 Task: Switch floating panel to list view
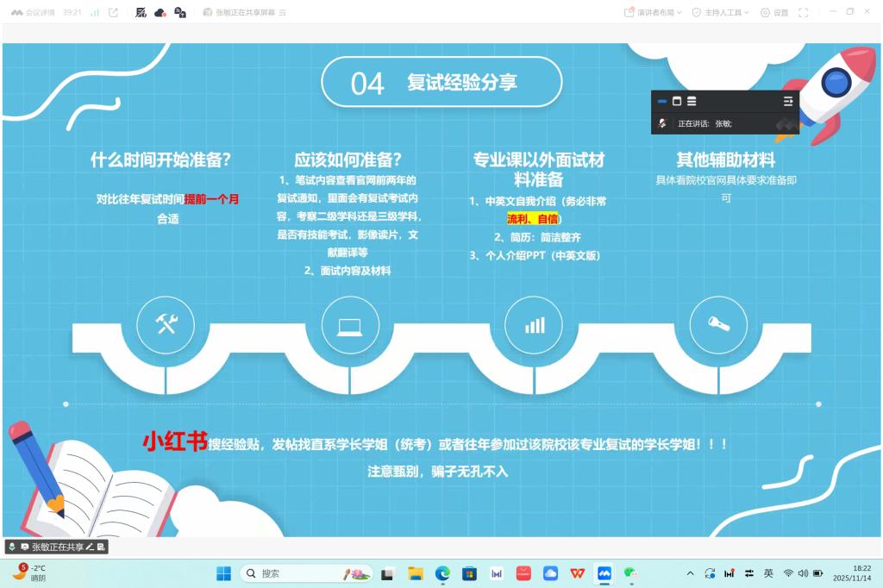coord(692,101)
